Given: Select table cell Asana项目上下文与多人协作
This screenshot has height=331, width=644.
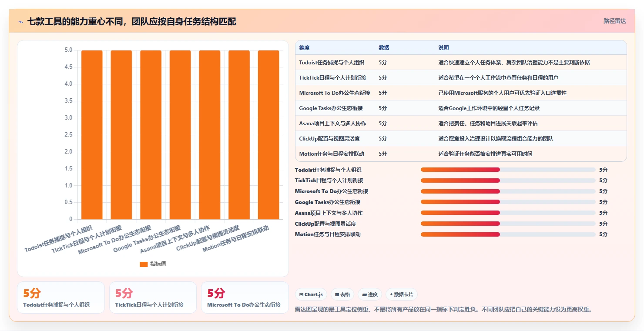Looking at the screenshot, I should tap(332, 124).
